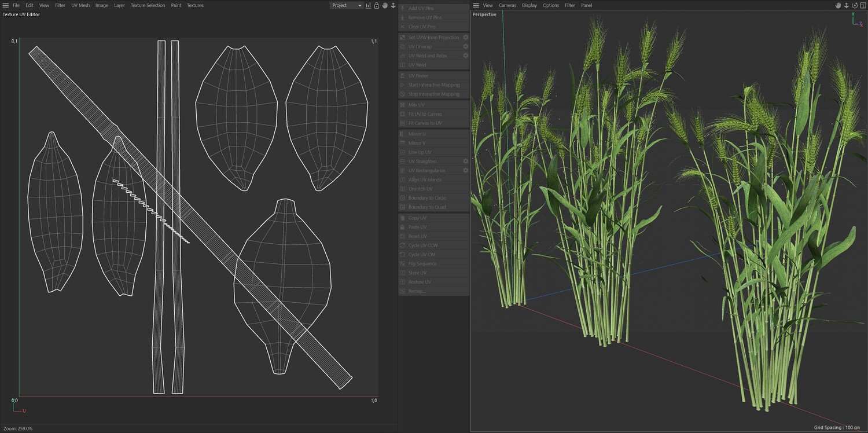Open the UV editor Filter menu

pyautogui.click(x=60, y=5)
